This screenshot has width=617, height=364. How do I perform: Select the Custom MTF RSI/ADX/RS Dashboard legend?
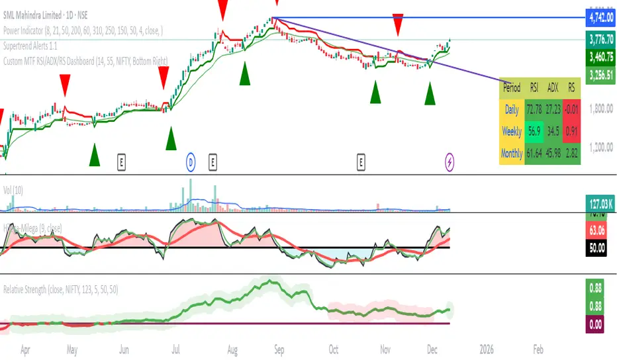[x=85, y=62]
